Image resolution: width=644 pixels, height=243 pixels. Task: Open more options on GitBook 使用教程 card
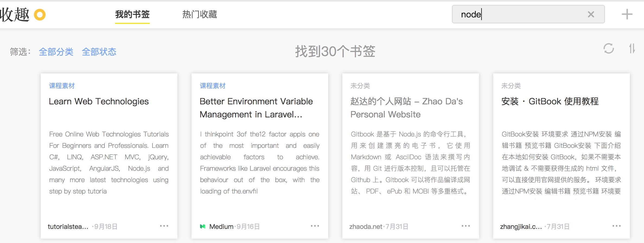(x=617, y=226)
